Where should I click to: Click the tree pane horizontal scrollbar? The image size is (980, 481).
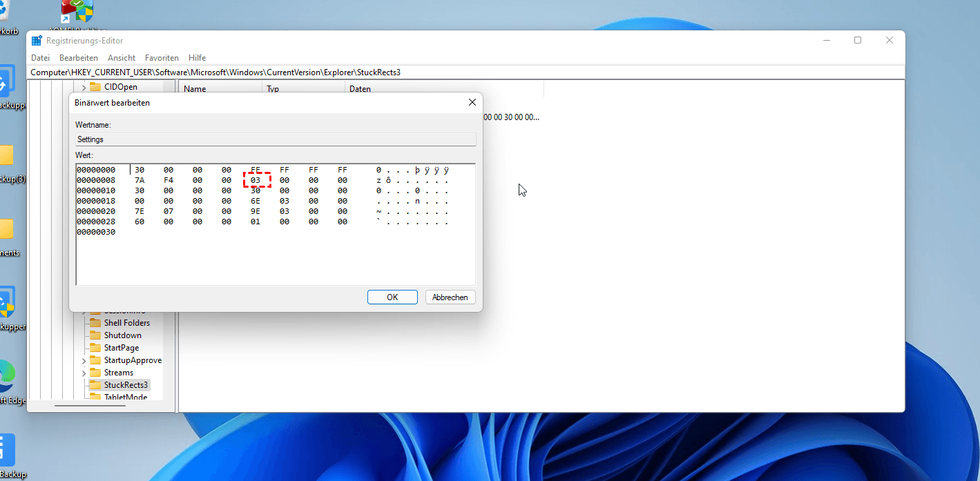pyautogui.click(x=90, y=405)
